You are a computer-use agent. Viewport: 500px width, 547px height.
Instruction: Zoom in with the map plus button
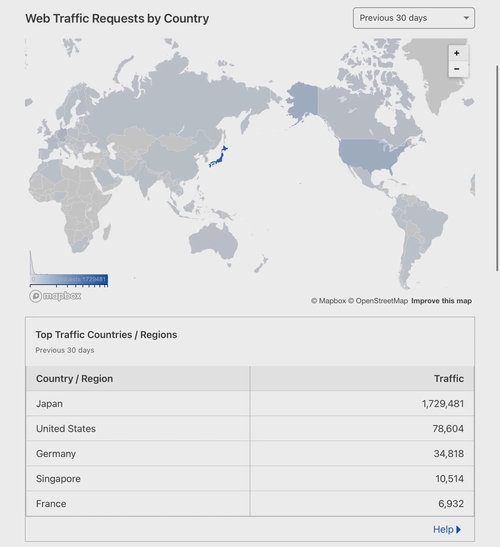tap(457, 53)
